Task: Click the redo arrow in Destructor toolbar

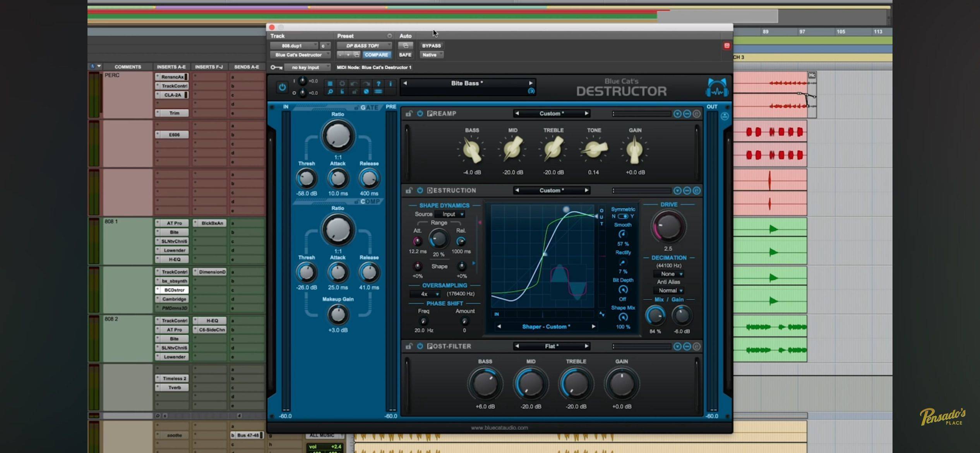Action: click(366, 83)
